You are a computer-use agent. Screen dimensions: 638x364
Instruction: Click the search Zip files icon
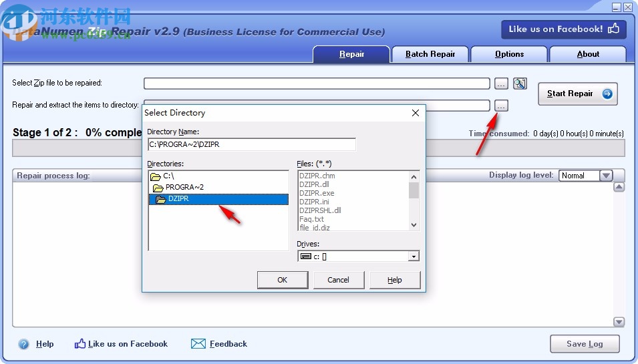pyautogui.click(x=520, y=83)
